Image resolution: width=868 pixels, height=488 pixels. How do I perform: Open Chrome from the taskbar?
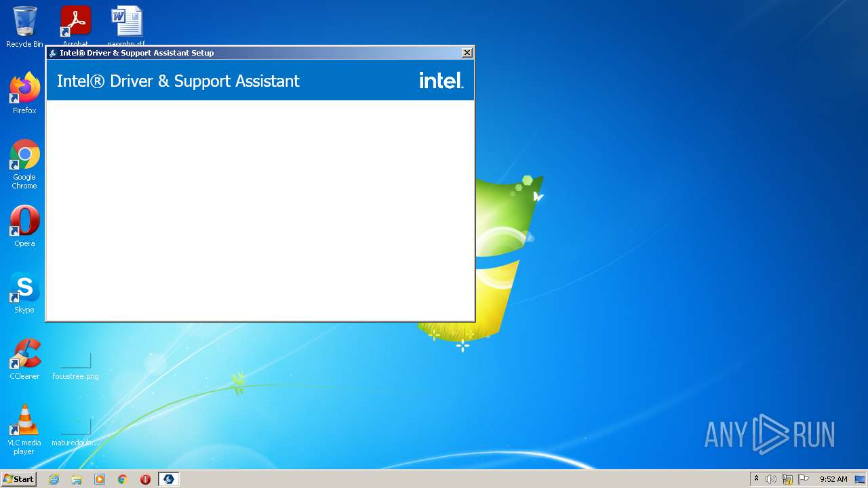[123, 479]
